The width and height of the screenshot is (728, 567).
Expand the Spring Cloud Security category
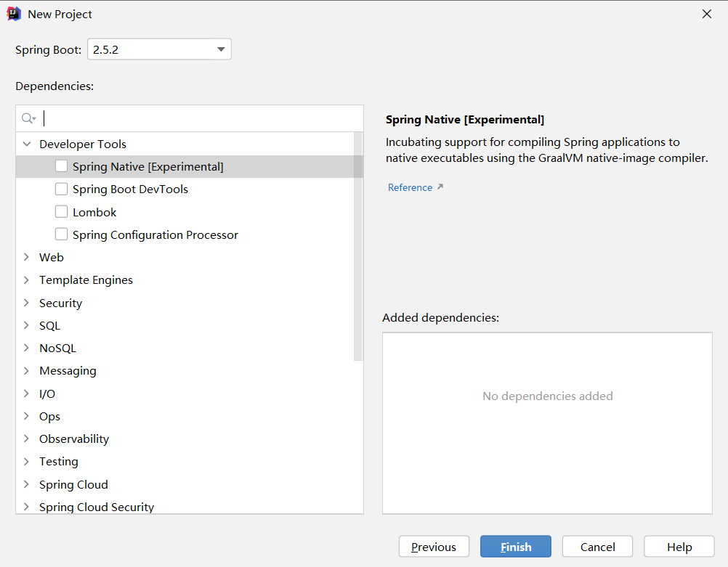pyautogui.click(x=26, y=507)
